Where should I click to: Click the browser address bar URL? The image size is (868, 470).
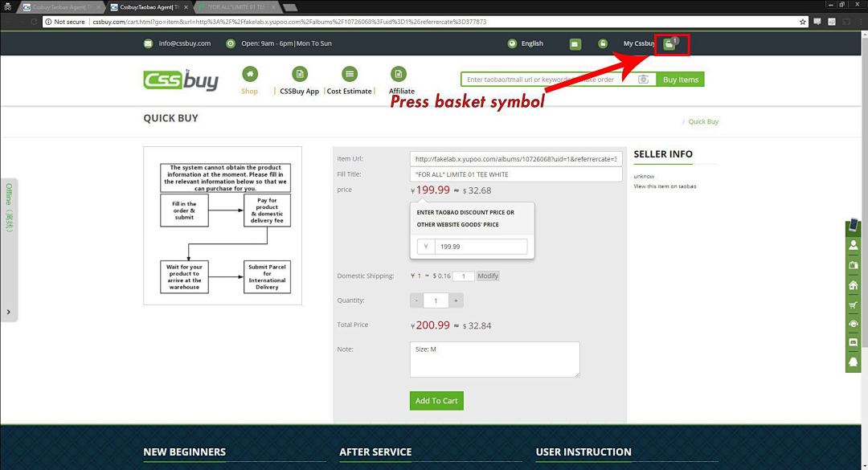coord(289,22)
